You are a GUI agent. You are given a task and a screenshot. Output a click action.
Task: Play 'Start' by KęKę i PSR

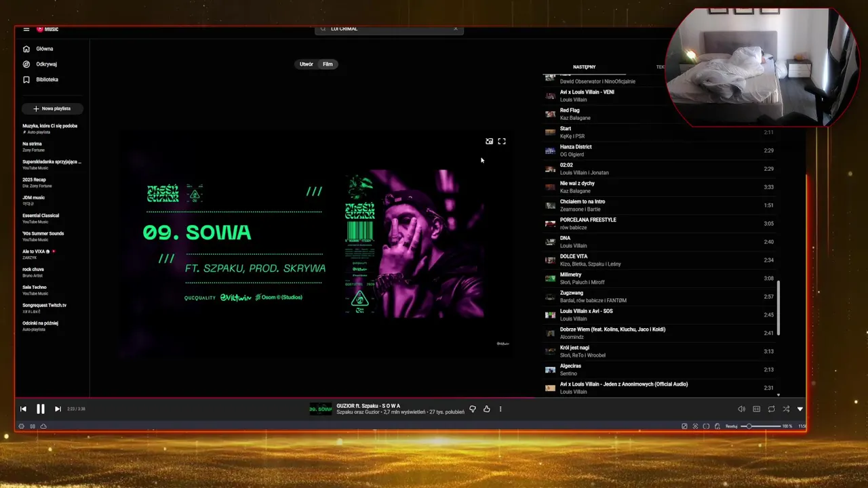click(660, 132)
